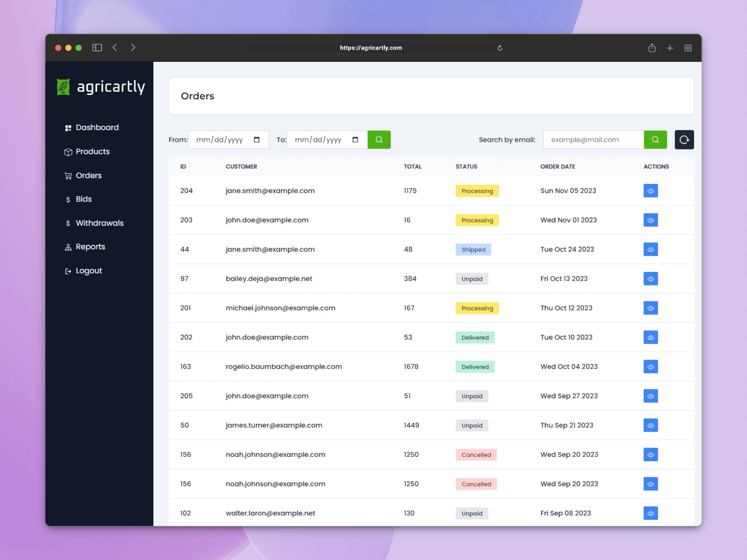Click the Withdrawals sidebar menu item
Viewport: 747px width, 560px height.
click(x=100, y=223)
